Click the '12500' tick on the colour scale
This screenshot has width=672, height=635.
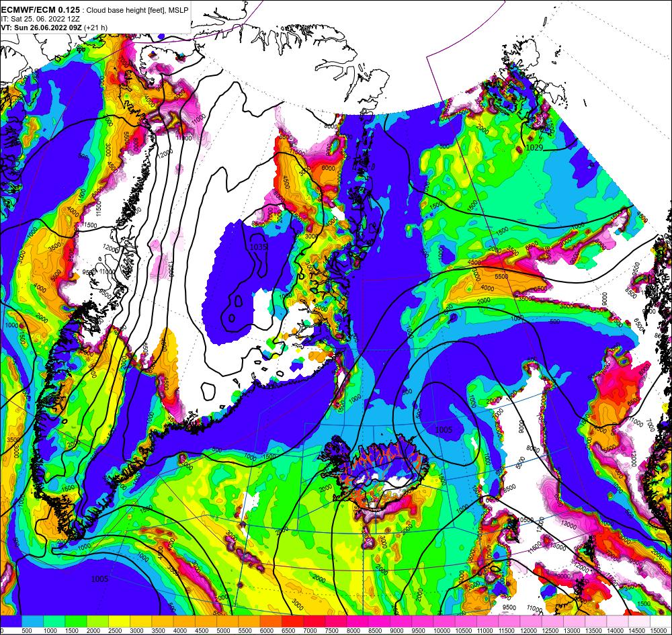pyautogui.click(x=550, y=631)
